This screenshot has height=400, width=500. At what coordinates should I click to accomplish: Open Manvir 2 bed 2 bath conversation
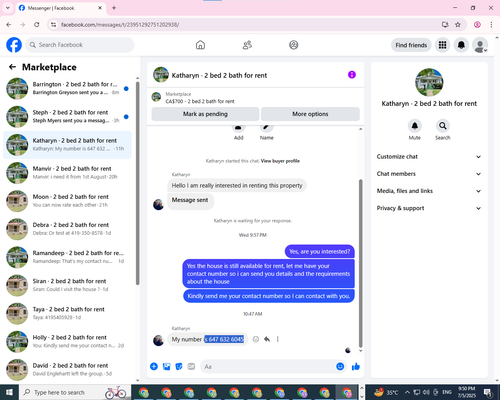coord(68,173)
